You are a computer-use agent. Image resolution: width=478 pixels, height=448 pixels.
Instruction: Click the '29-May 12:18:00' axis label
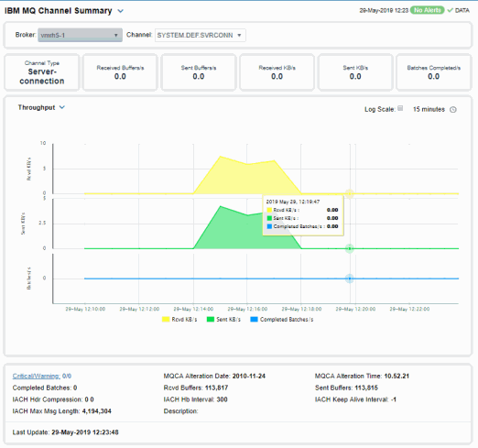pos(301,309)
